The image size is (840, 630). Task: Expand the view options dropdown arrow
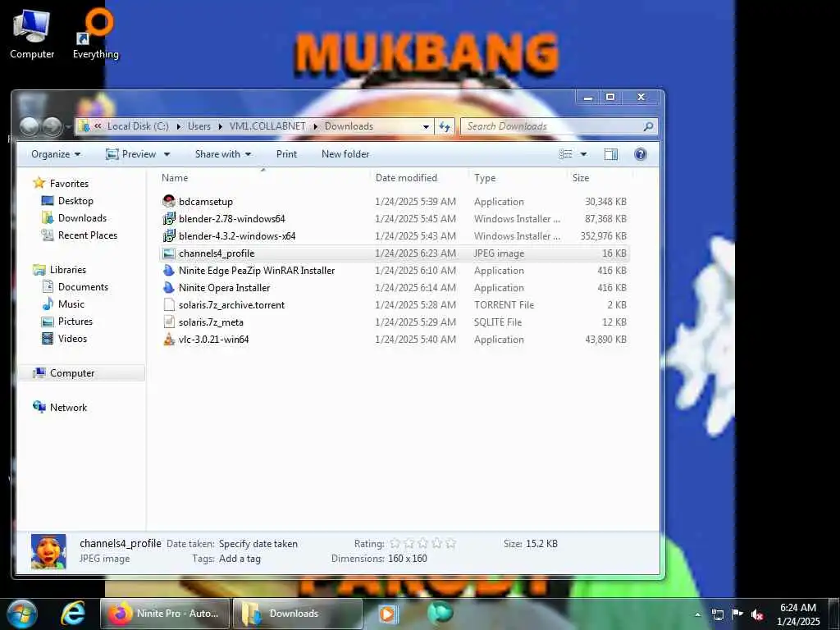click(x=583, y=154)
